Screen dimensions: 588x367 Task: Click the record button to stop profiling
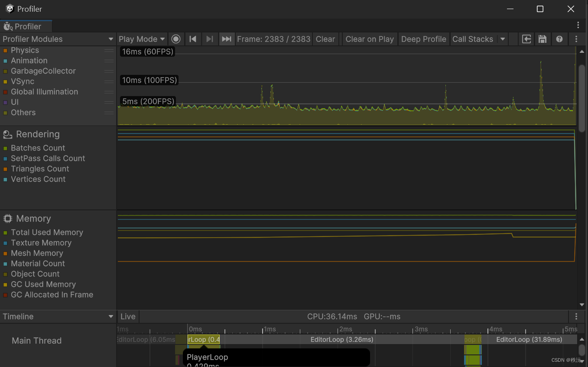coord(176,39)
